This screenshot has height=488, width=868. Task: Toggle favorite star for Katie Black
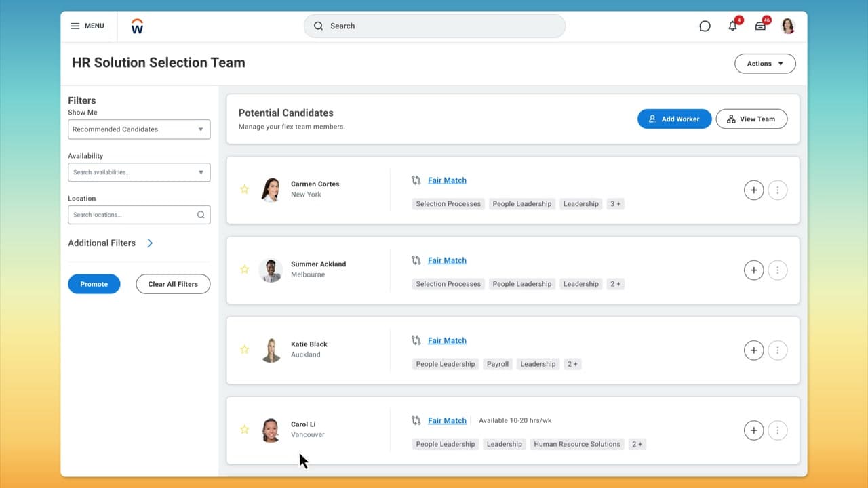tap(245, 349)
